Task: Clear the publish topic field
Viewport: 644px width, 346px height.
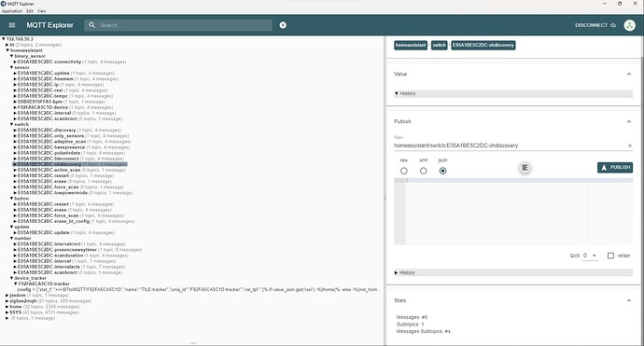Action: coord(629,145)
